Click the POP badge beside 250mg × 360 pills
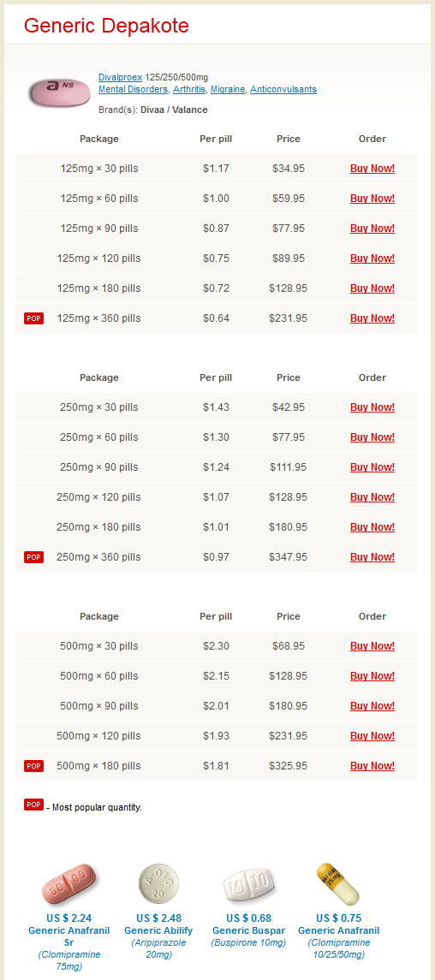 (x=33, y=557)
